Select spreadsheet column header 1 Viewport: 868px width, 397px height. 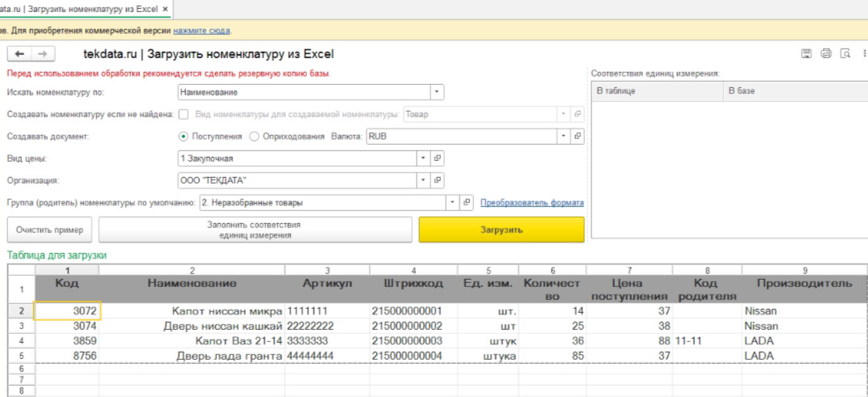(67, 270)
